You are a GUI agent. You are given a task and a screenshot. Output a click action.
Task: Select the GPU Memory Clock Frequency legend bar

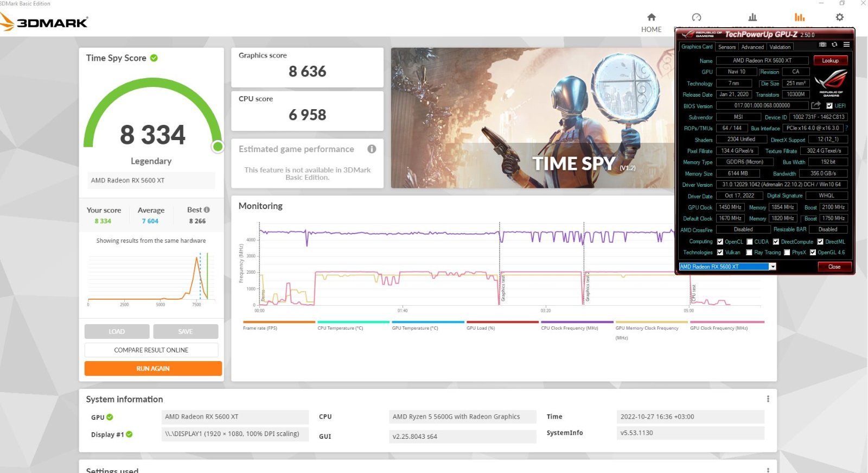652,322
